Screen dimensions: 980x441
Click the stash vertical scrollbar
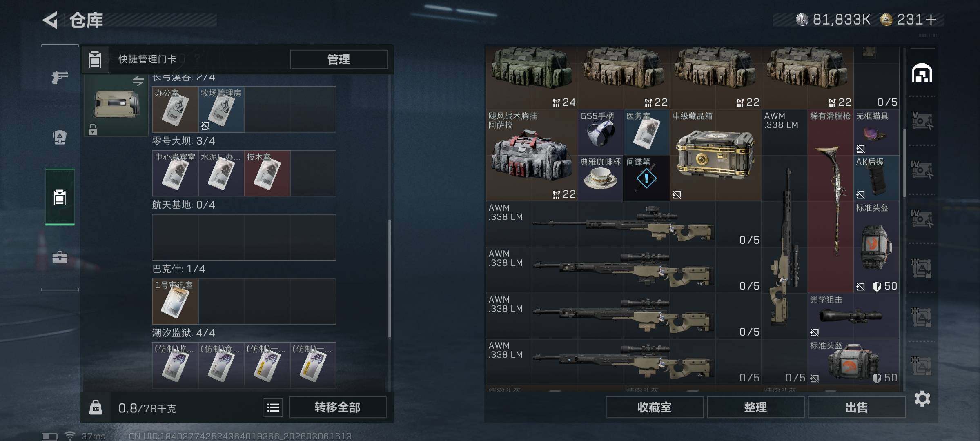pos(904,163)
